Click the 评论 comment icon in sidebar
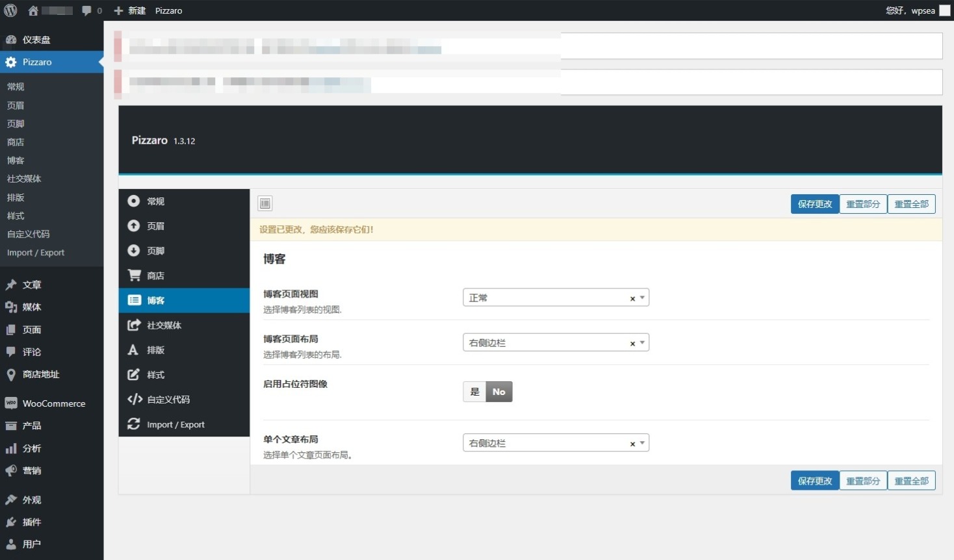954x560 pixels. pyautogui.click(x=11, y=352)
